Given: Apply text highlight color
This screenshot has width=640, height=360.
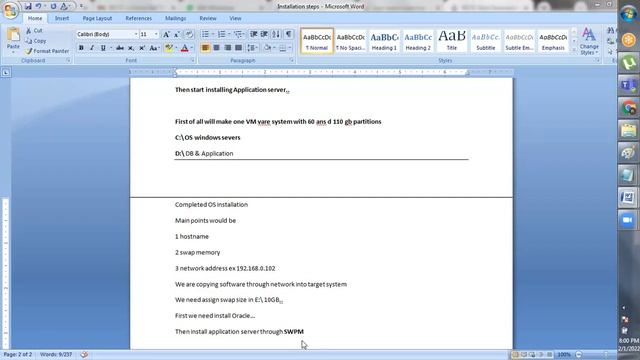Looking at the screenshot, I should point(169,48).
